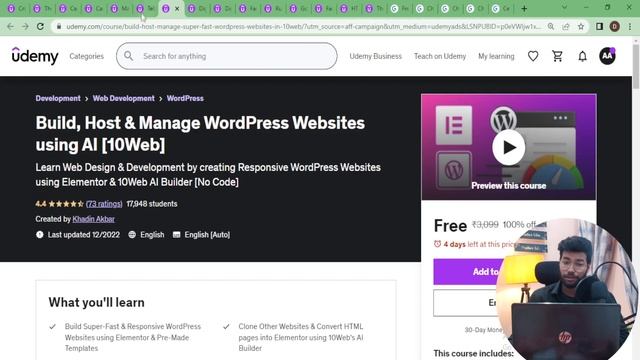640x360 pixels.
Task: Open instructor Khadin Akbar's profile
Action: pos(93,219)
